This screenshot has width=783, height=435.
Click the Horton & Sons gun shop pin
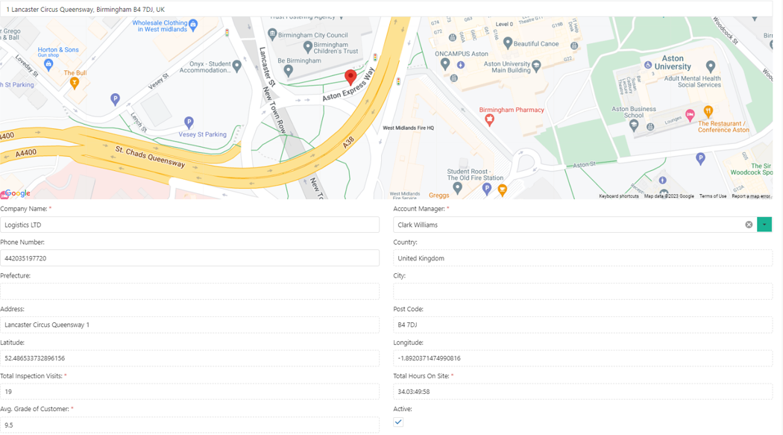[x=48, y=64]
